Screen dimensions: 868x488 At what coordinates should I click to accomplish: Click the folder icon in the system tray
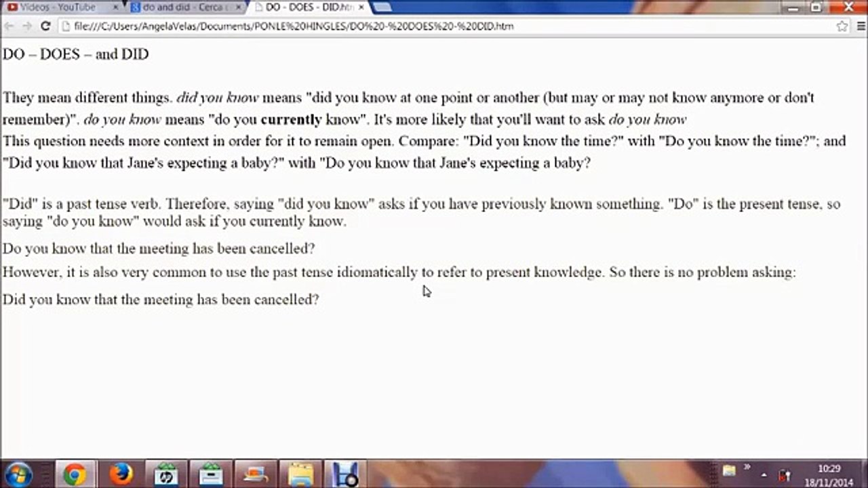(729, 470)
